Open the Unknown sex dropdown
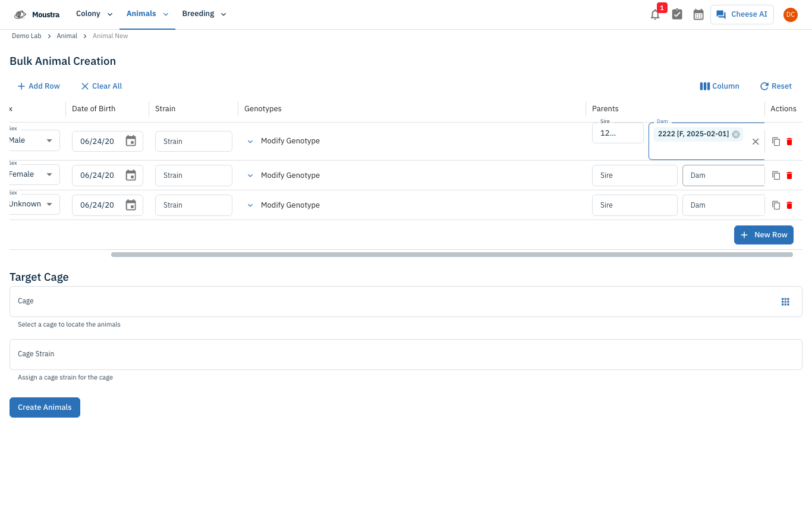Viewport: 812px width, 508px height. (x=34, y=204)
